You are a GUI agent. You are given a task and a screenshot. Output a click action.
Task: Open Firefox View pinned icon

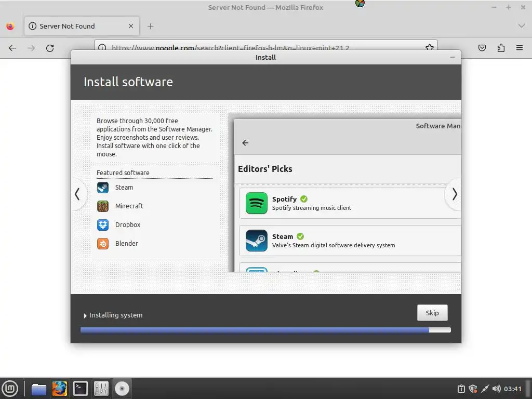point(10,26)
